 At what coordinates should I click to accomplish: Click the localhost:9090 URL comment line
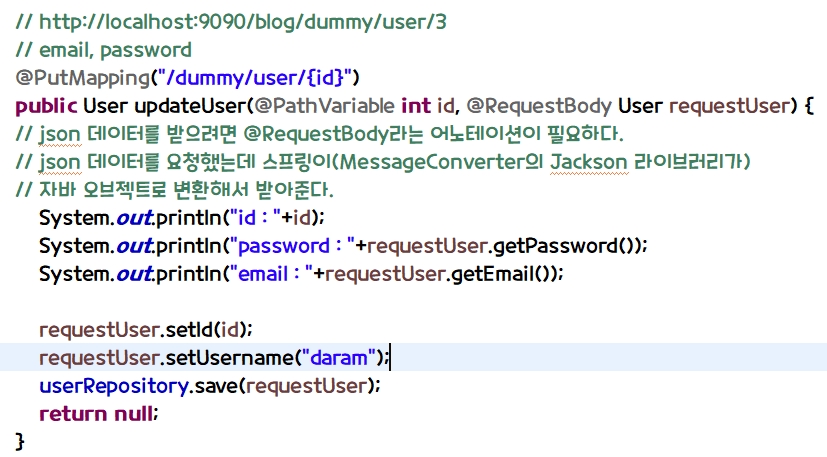tap(231, 22)
